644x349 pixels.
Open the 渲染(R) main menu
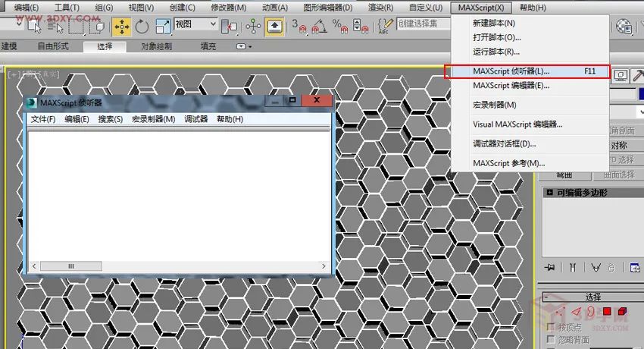[381, 8]
